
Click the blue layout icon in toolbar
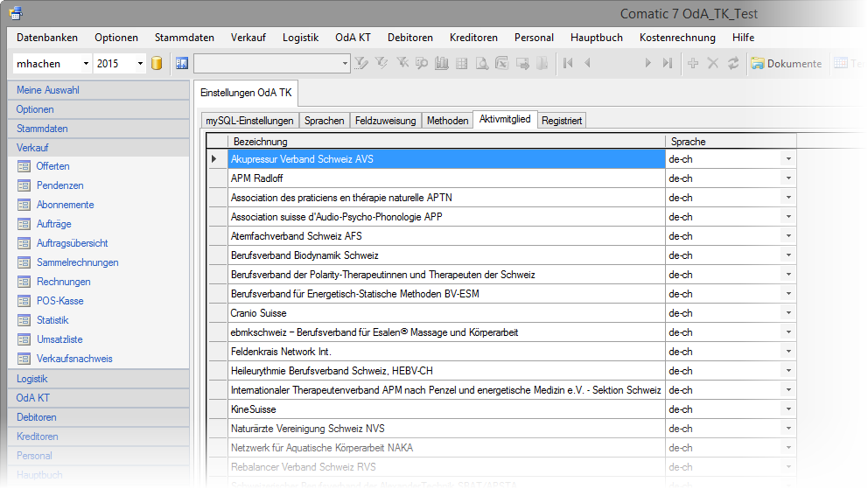click(182, 63)
